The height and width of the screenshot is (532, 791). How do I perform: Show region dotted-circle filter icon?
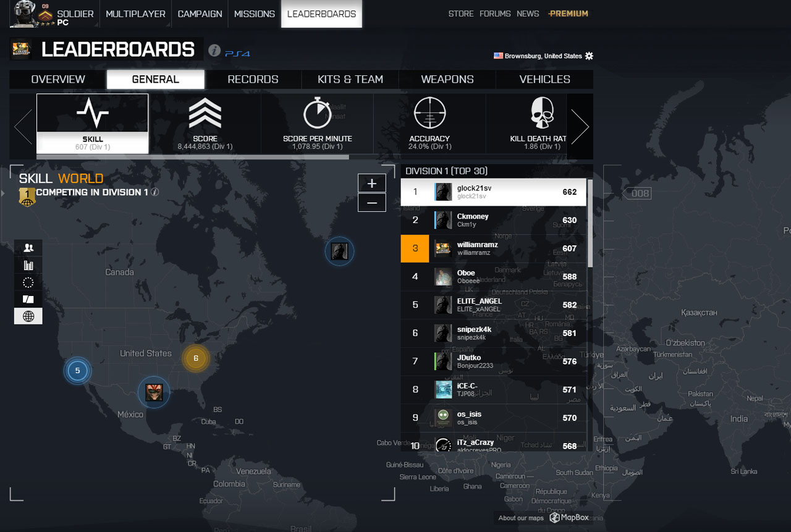pos(28,282)
